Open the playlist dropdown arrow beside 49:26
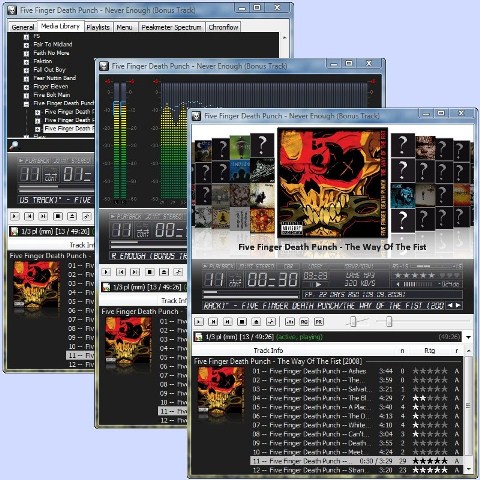Screen dimensions: 480x480 [468, 337]
